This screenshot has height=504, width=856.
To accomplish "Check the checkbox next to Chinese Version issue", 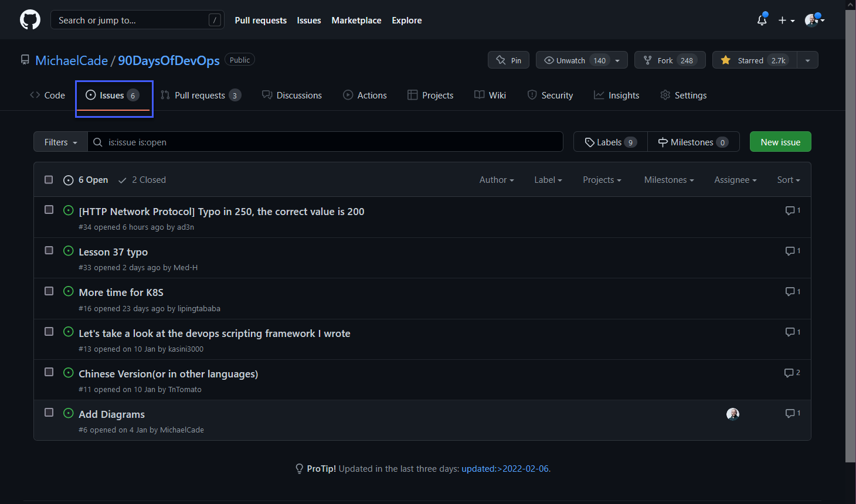I will point(49,372).
